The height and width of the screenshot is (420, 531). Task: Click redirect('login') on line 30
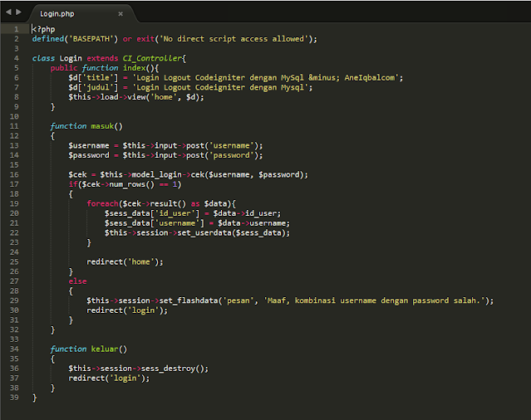tap(127, 310)
